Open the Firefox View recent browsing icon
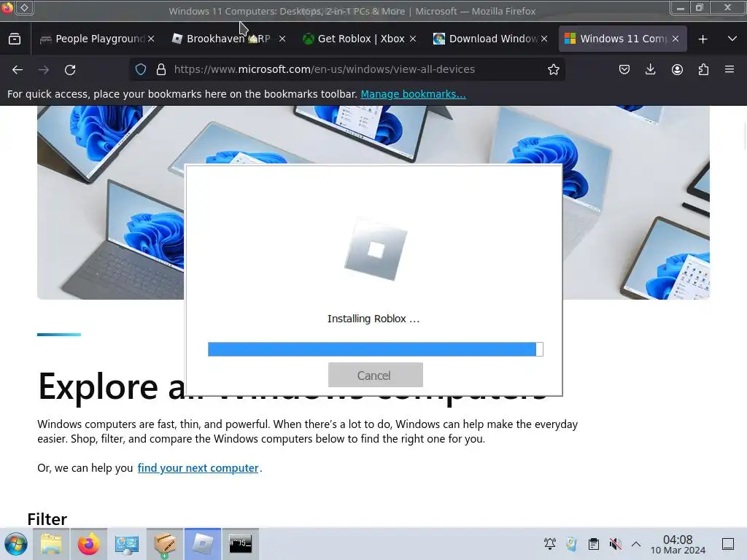This screenshot has width=747, height=560. [x=15, y=39]
